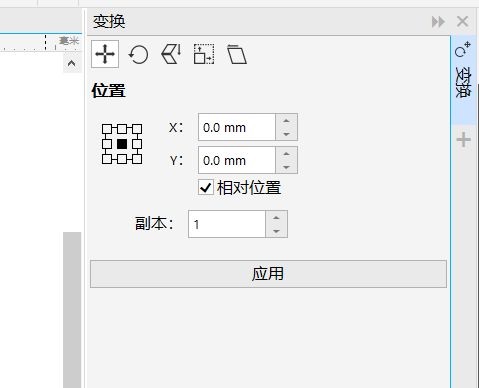
Task: Click the 应用 apply button
Action: tap(268, 274)
